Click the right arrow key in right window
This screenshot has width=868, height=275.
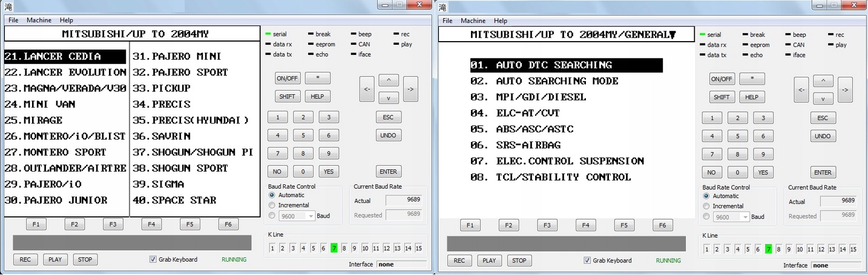845,89
